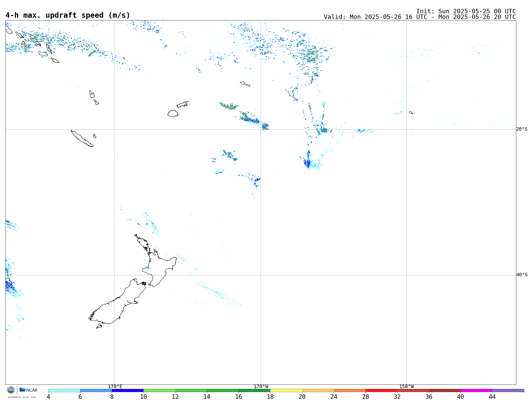Click the NCAR logo
This screenshot has height=400, width=532.
pos(28,390)
